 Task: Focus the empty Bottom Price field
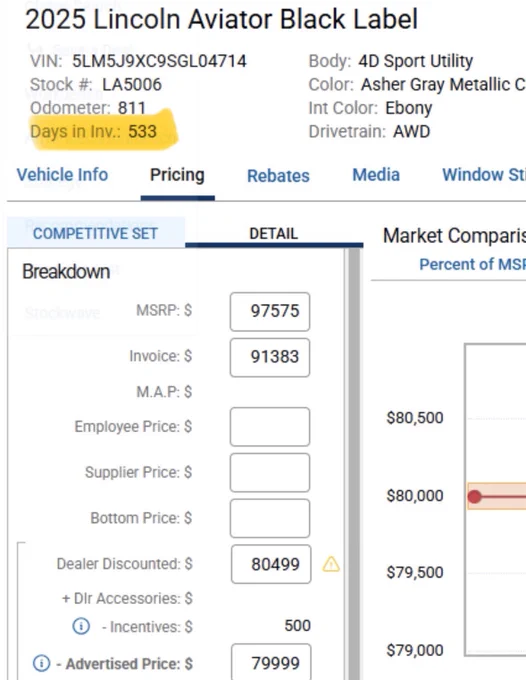click(270, 518)
